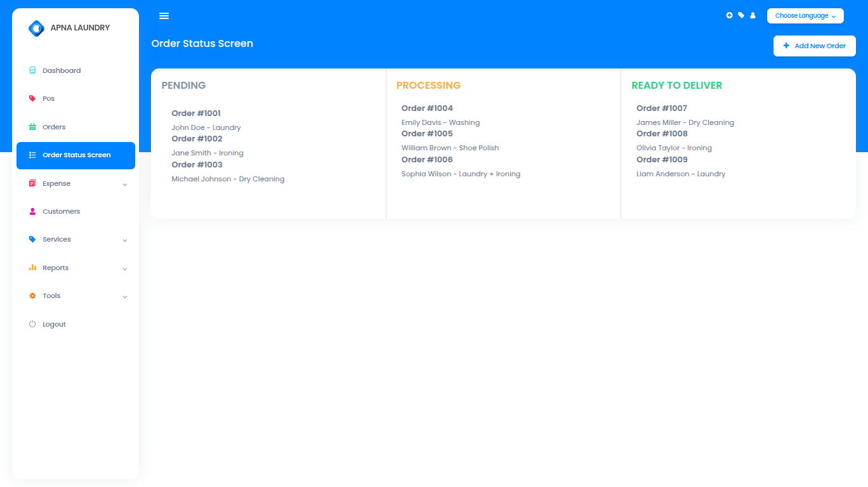Open the Customers menu entry

(61, 211)
